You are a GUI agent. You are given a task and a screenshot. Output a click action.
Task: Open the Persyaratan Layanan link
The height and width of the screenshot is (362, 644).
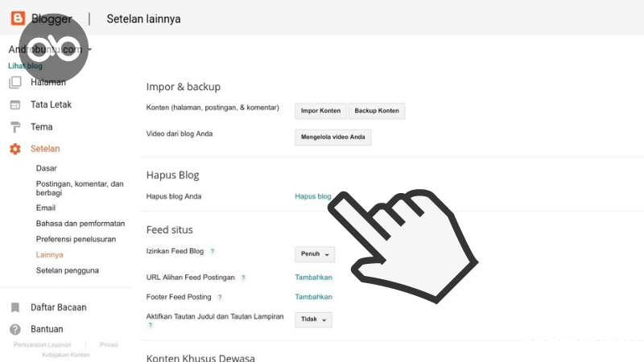[x=43, y=345]
